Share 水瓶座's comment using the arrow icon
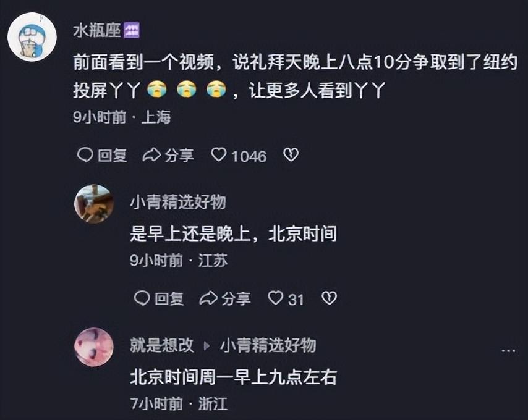This screenshot has height=420, width=528. pyautogui.click(x=151, y=155)
